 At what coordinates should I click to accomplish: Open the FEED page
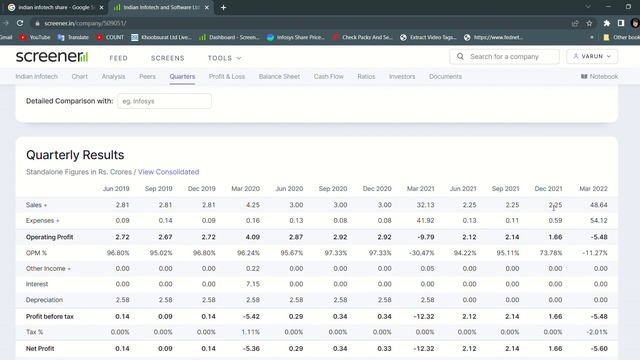coord(119,58)
